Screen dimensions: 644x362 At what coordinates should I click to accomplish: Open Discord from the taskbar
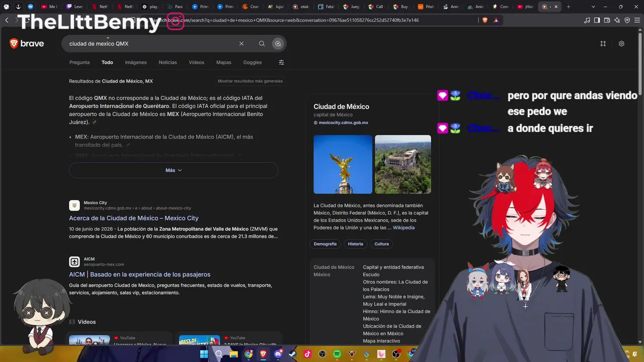tap(278, 354)
